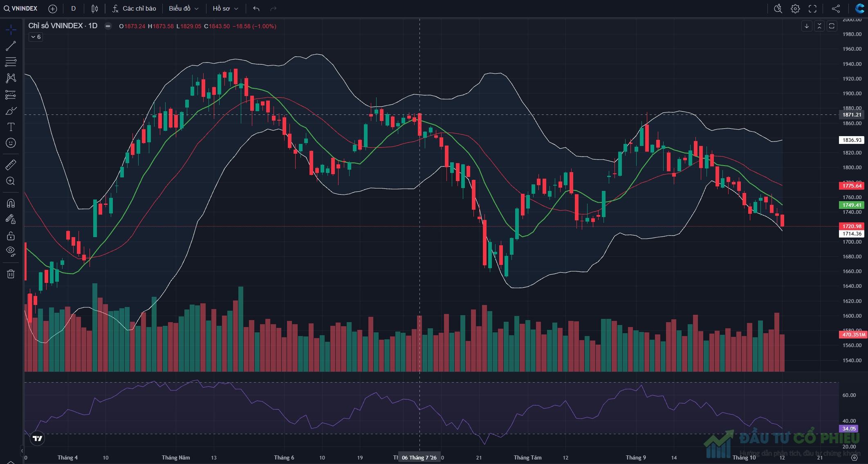This screenshot has width=868, height=464.
Task: Expand the Biểu đồ dropdown
Action: pos(184,9)
